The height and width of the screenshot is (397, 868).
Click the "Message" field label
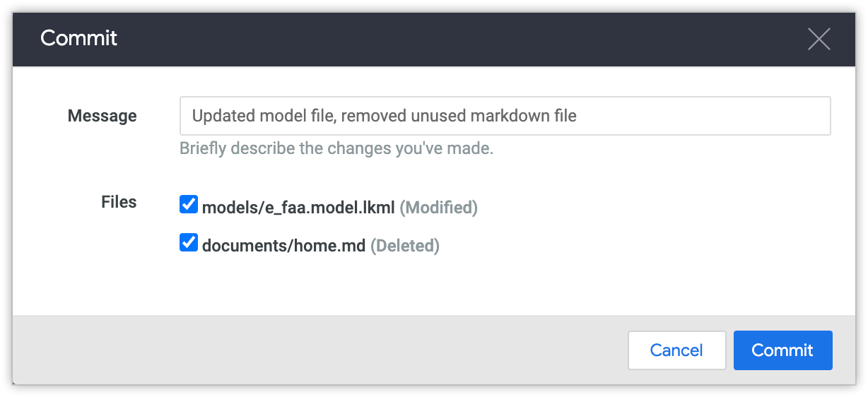click(102, 116)
